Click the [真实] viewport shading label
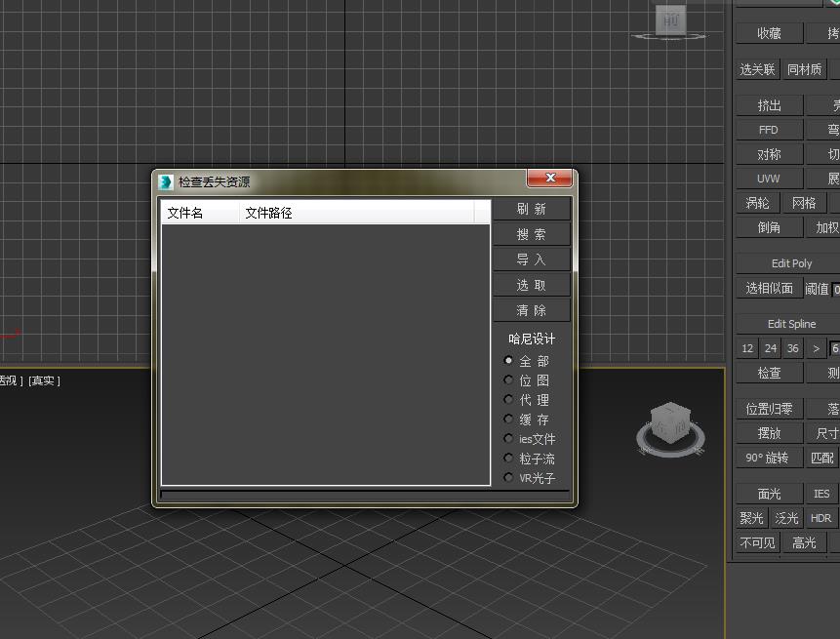 pos(44,380)
